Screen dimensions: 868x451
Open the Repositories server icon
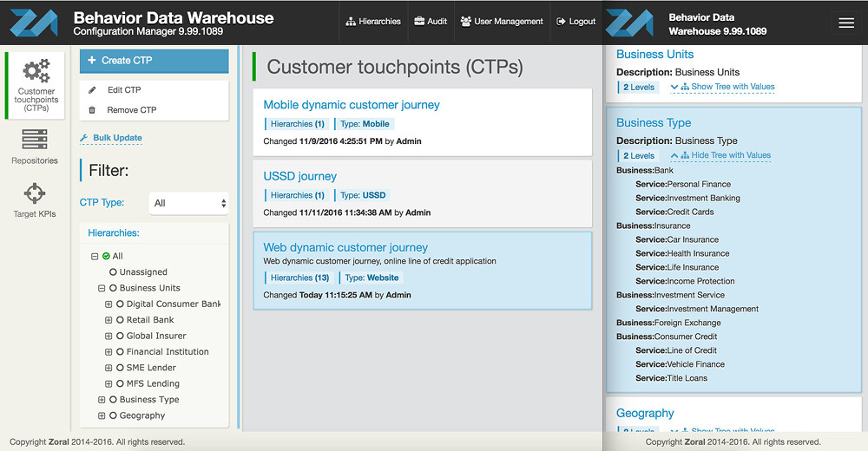coord(35,139)
